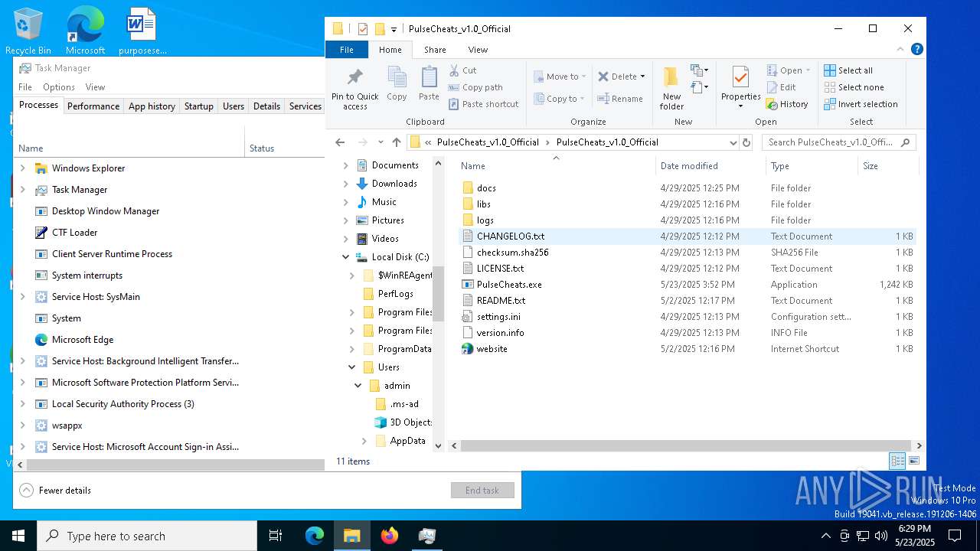Select Microsoft Edge process in Task Manager
This screenshot has width=980, height=551.
point(83,340)
